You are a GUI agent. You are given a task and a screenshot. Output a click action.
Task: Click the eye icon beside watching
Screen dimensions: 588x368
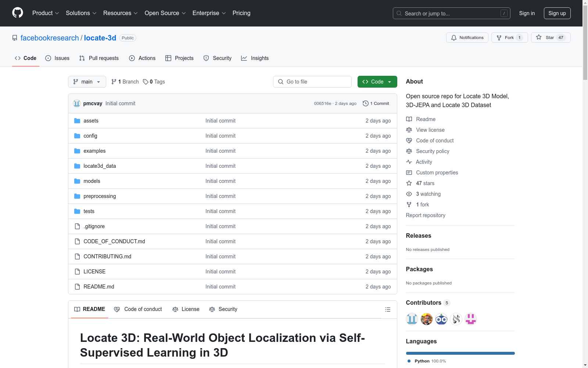point(409,194)
